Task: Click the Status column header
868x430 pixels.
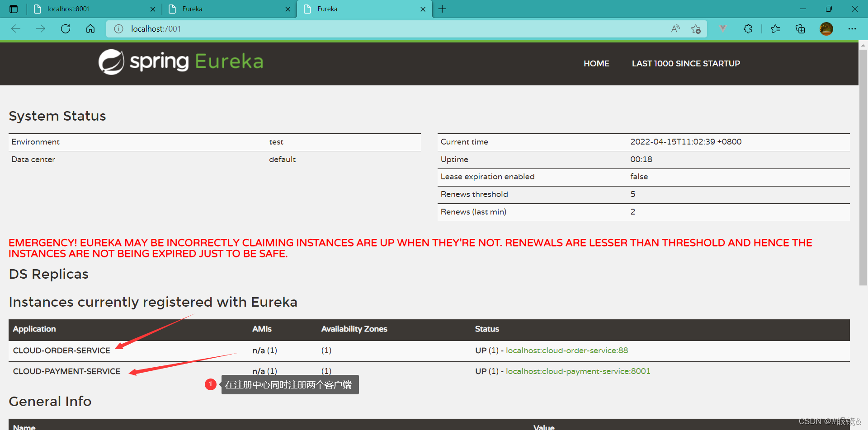Action: click(x=487, y=329)
